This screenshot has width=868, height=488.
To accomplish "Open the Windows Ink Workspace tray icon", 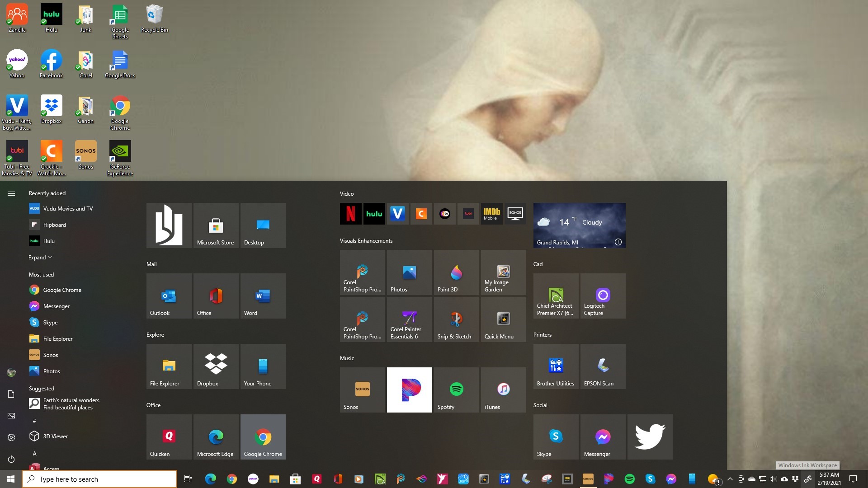I will click(808, 479).
